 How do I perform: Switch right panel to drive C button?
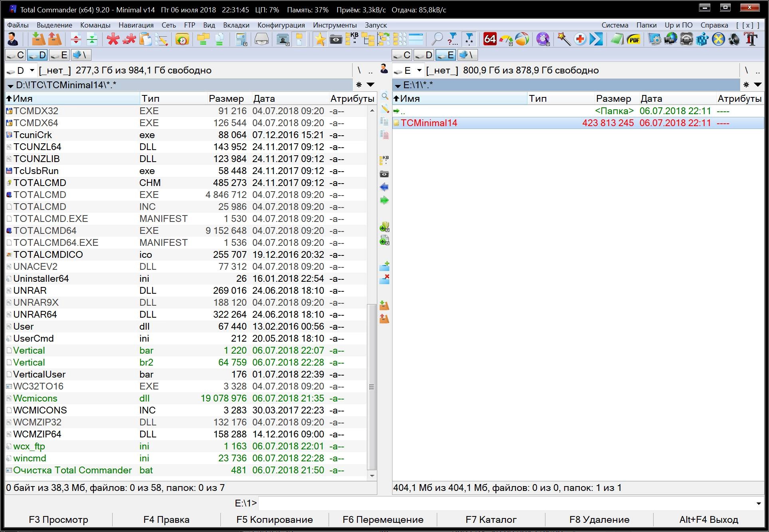(402, 55)
